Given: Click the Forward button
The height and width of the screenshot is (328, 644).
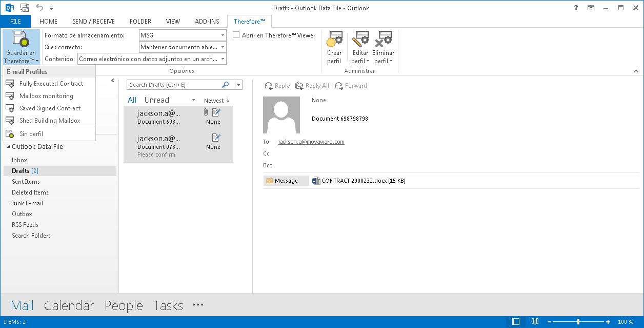Looking at the screenshot, I should [351, 86].
